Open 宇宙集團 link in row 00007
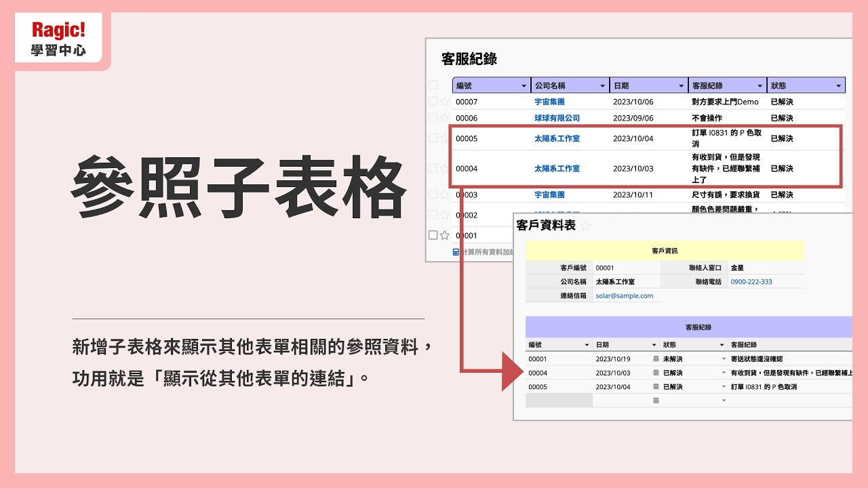The width and height of the screenshot is (868, 488). point(549,102)
